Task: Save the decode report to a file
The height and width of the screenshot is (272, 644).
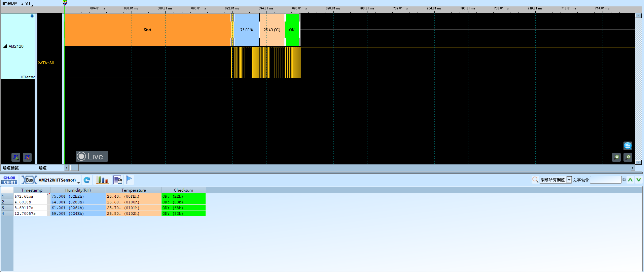Action: [x=118, y=180]
